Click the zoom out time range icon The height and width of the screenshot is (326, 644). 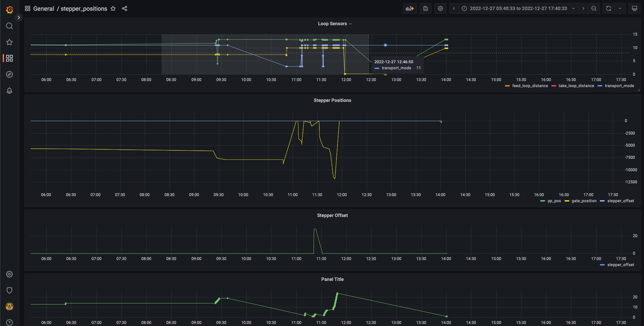point(594,8)
